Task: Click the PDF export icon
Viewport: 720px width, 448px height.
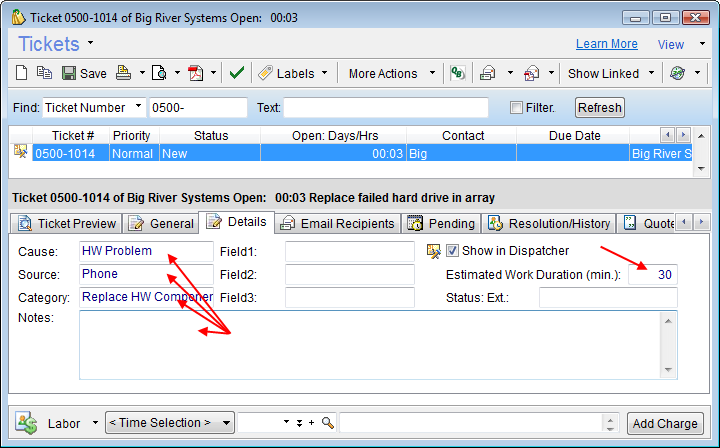Action: pos(196,73)
